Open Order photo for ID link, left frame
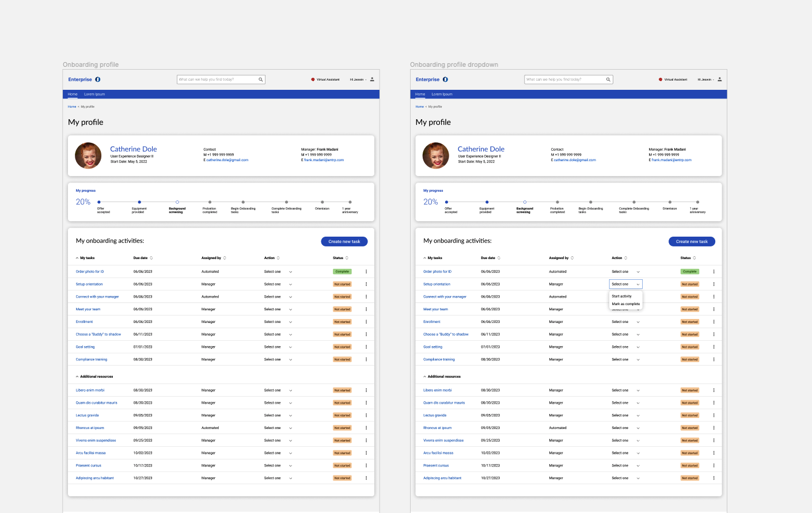812x513 pixels. pyautogui.click(x=90, y=272)
